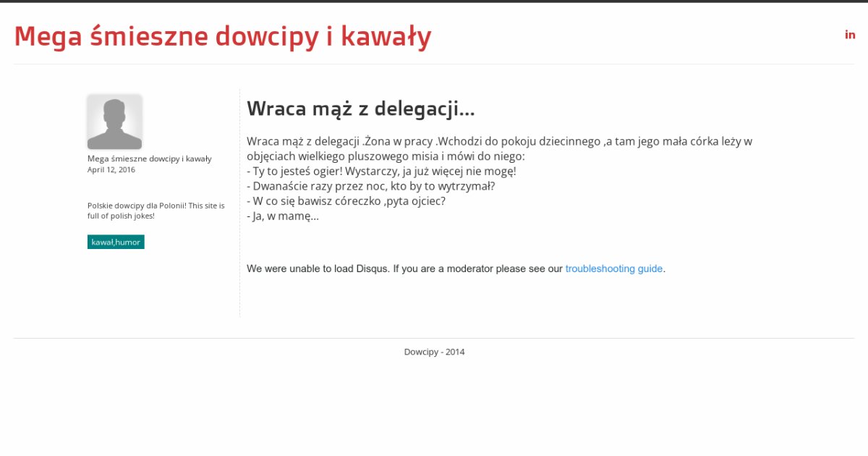The height and width of the screenshot is (456, 868).
Task: Click the author name below the avatar
Action: point(149,159)
